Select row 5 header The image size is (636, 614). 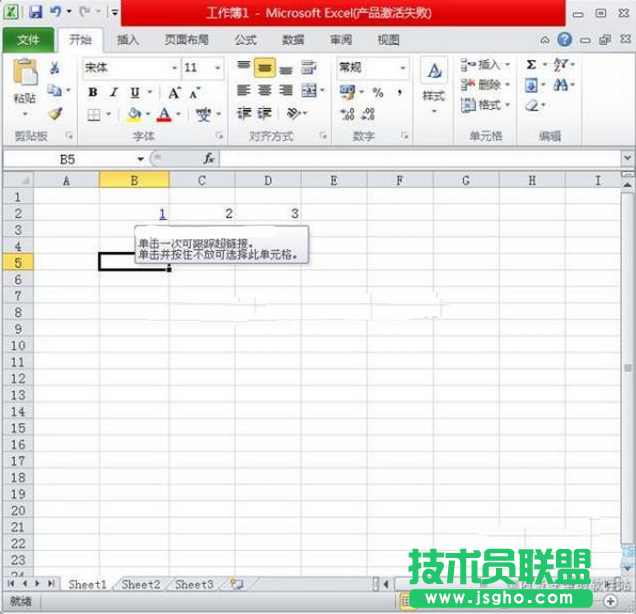[18, 262]
